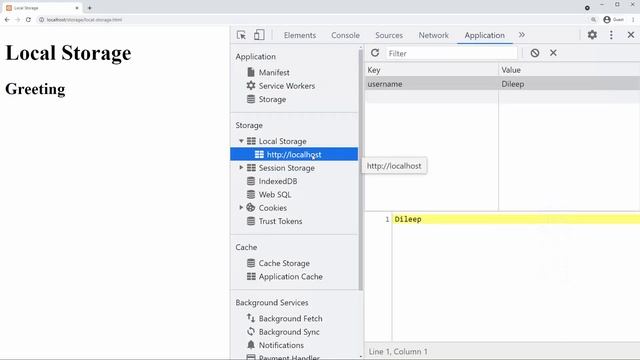Sort by the Value column header
This screenshot has height=360, width=640.
point(569,70)
